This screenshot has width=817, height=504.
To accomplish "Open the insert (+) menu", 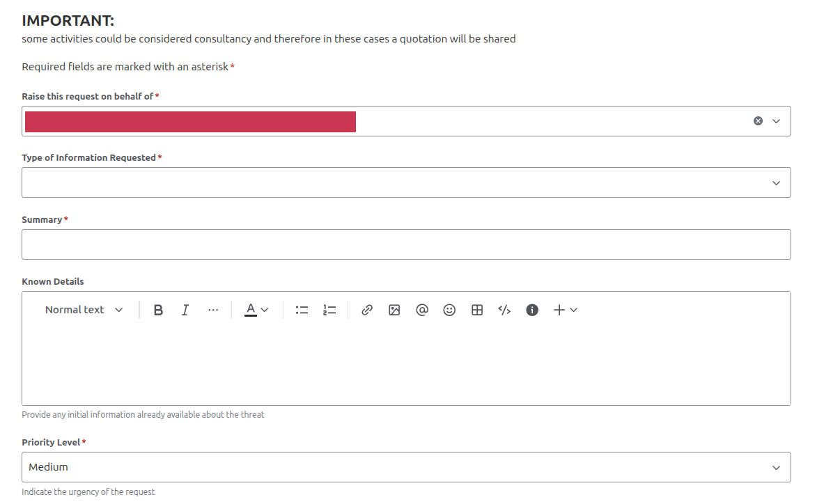I will click(x=565, y=310).
